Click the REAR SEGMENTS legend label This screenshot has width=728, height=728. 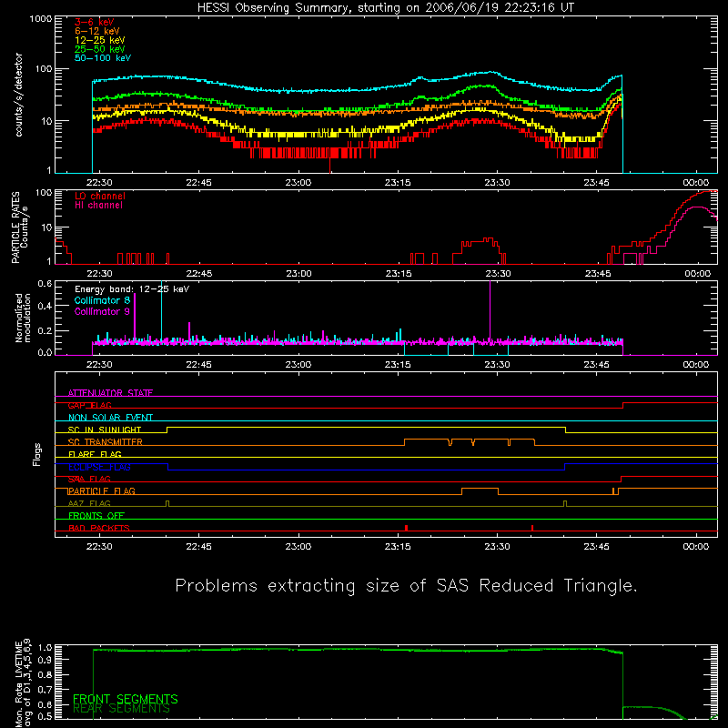(x=121, y=709)
